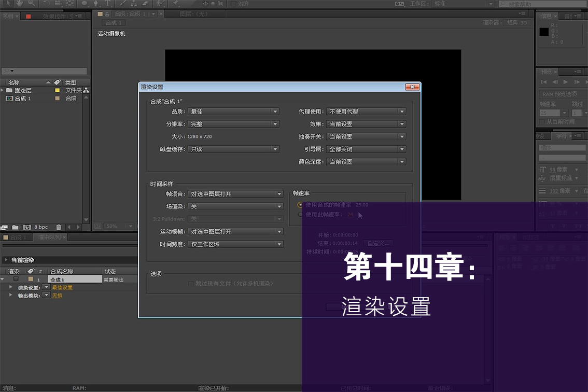Select the Ellipse shape tool
588x392 pixels.
click(x=85, y=3)
